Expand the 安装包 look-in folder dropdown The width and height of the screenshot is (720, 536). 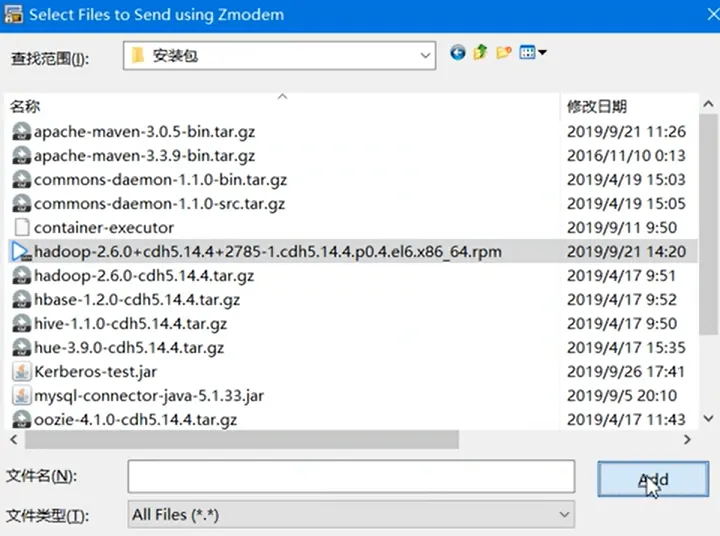425,56
